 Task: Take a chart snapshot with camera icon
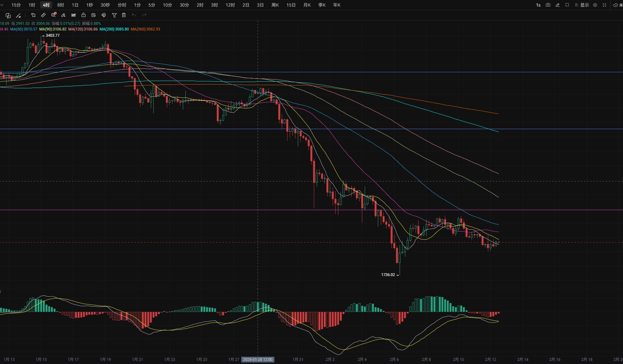548,5
